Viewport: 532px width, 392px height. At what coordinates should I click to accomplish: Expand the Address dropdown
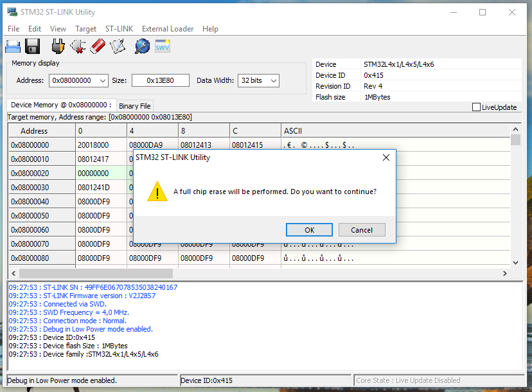tap(102, 80)
